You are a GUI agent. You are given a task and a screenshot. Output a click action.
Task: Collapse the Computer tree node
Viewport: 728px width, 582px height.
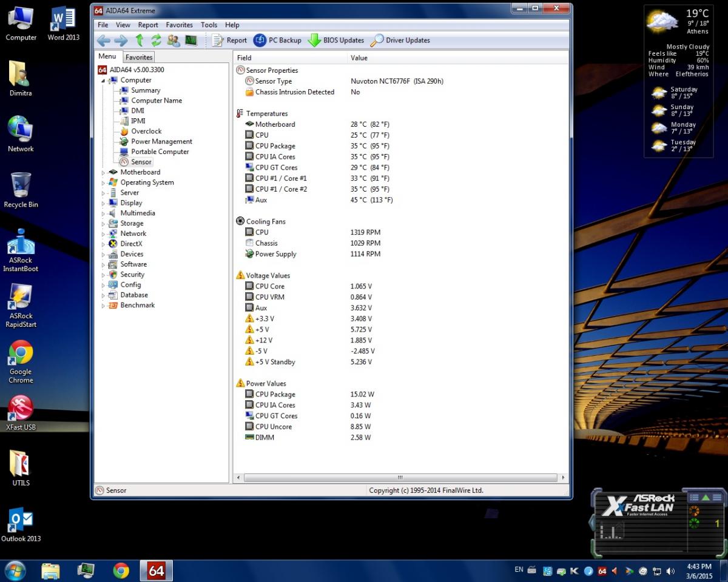(104, 80)
